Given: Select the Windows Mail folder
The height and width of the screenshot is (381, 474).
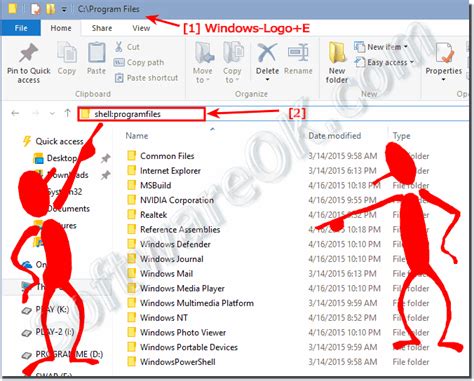Looking at the screenshot, I should [x=166, y=274].
